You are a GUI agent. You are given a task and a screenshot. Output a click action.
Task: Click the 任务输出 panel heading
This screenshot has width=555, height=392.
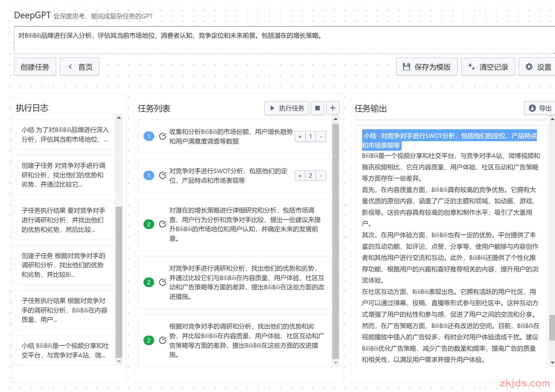click(x=371, y=108)
